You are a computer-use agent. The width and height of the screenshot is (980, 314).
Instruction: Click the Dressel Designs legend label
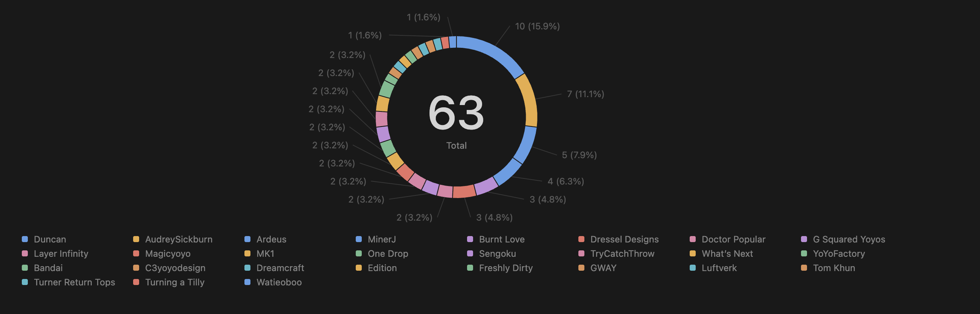tap(624, 239)
